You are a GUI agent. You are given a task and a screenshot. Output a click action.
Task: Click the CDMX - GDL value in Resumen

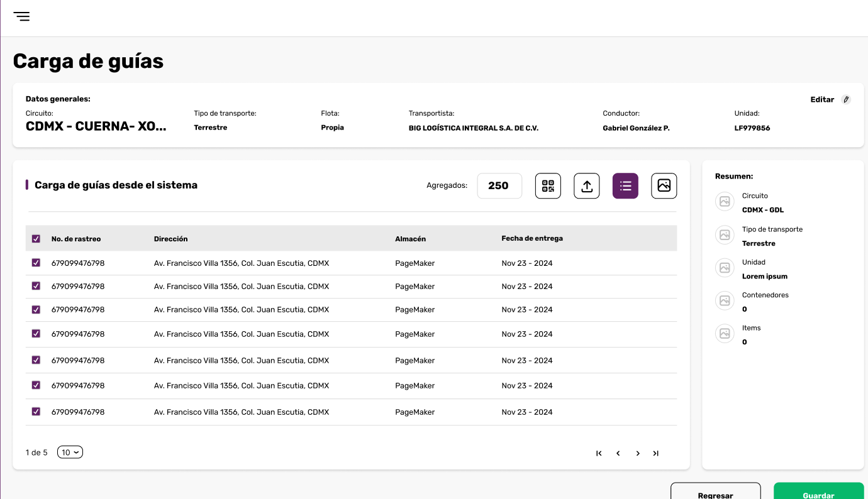tap(763, 210)
